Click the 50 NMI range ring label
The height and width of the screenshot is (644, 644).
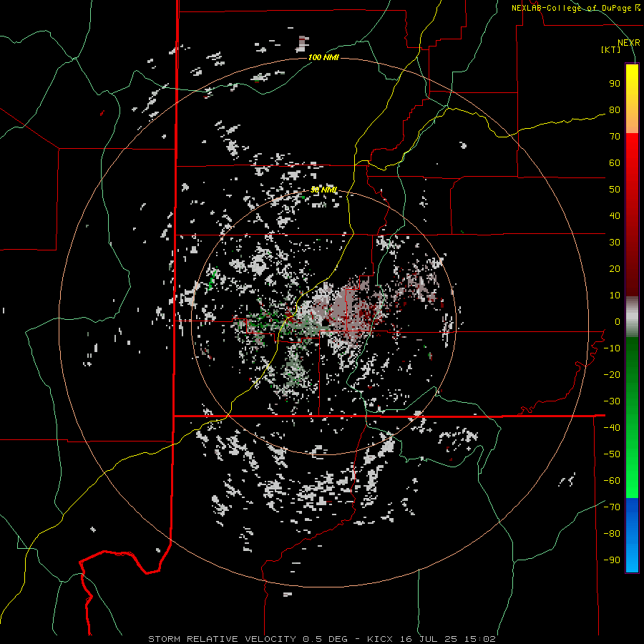pos(323,190)
